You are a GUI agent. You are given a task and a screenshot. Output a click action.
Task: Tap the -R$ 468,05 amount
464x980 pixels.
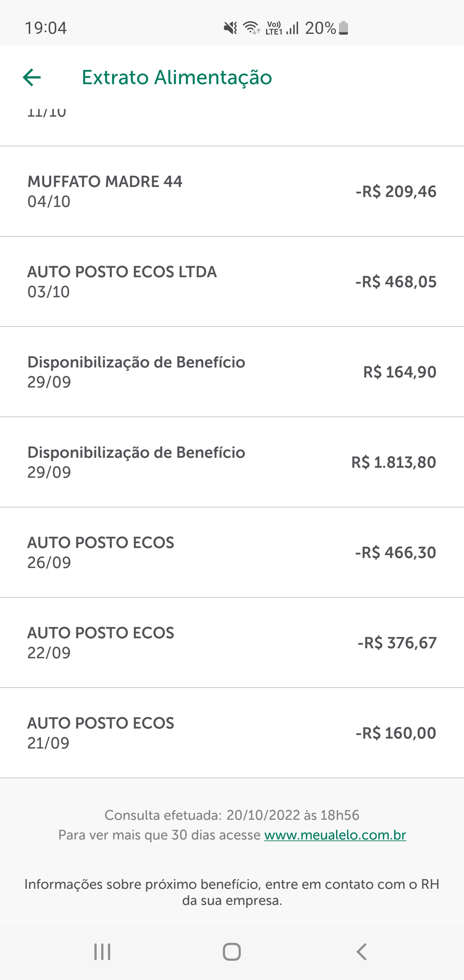(396, 282)
